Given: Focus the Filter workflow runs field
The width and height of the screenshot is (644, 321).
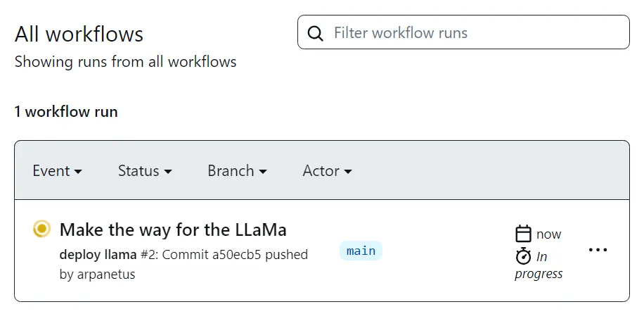Looking at the screenshot, I should coord(463,32).
